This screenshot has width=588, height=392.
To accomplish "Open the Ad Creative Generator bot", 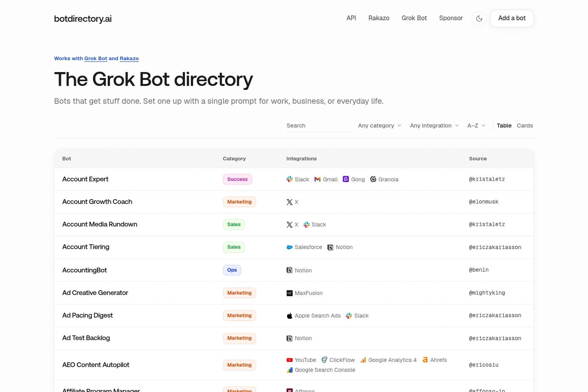I will pyautogui.click(x=95, y=293).
